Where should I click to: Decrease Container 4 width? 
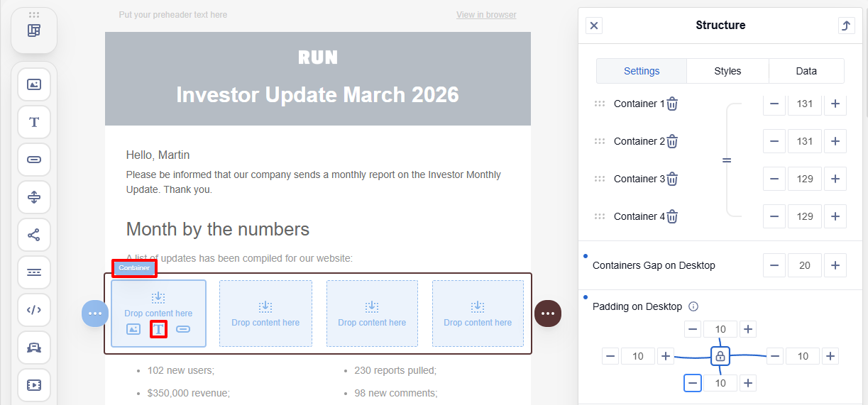pos(774,216)
